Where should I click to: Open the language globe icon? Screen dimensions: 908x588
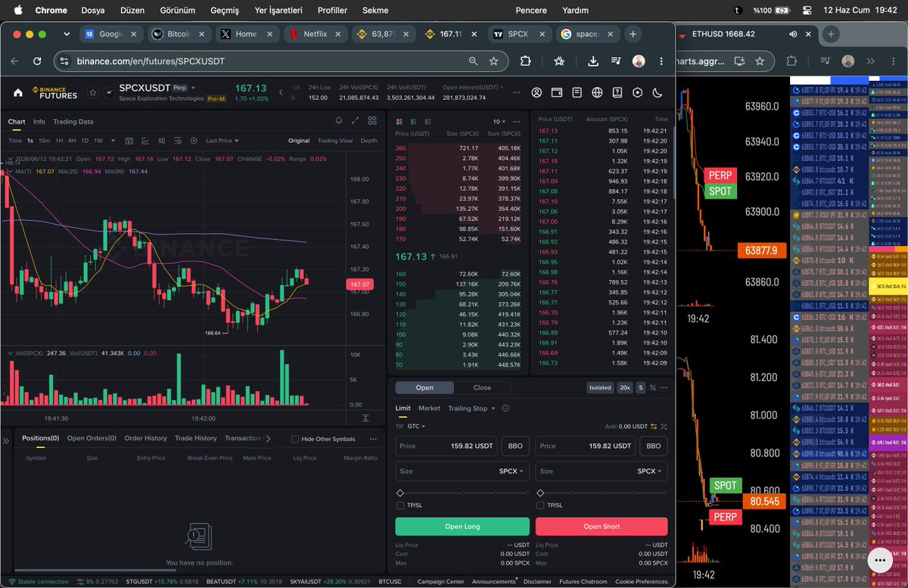click(597, 92)
